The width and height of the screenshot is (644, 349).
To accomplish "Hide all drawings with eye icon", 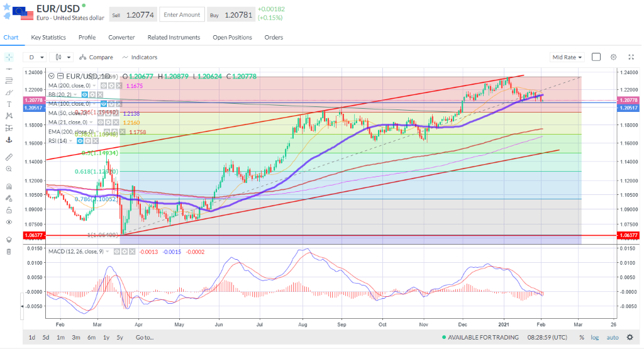I will click(9, 222).
